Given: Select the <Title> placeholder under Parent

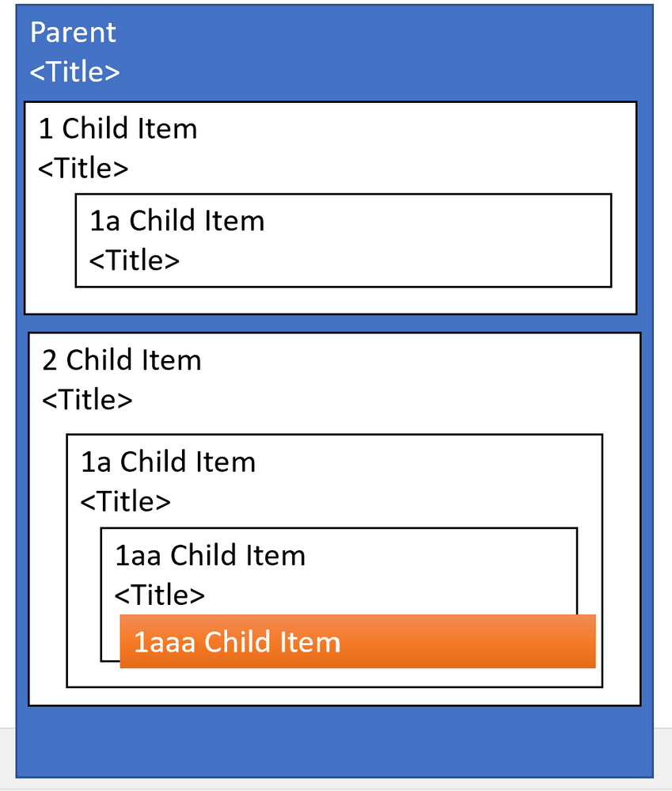Looking at the screenshot, I should pos(74,71).
